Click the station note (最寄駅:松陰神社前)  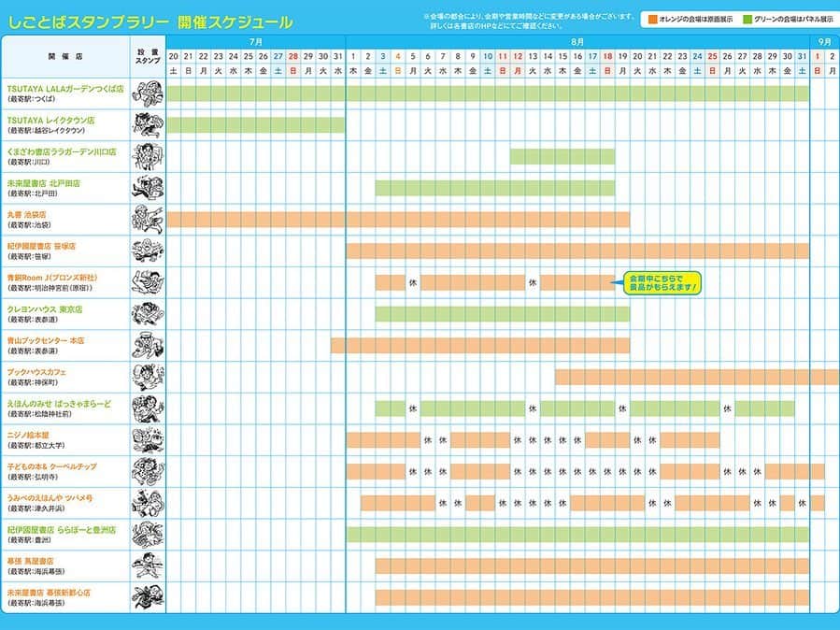coord(39,414)
